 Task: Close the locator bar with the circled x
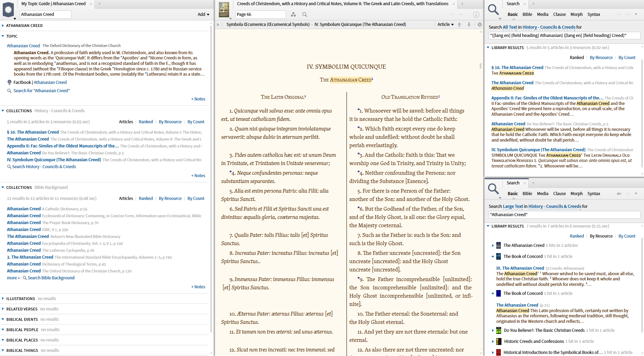tap(480, 25)
